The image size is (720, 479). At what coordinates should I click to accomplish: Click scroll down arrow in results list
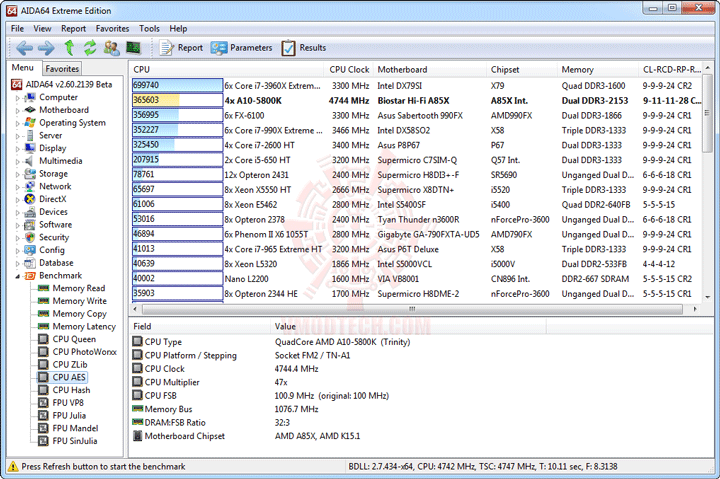707,297
